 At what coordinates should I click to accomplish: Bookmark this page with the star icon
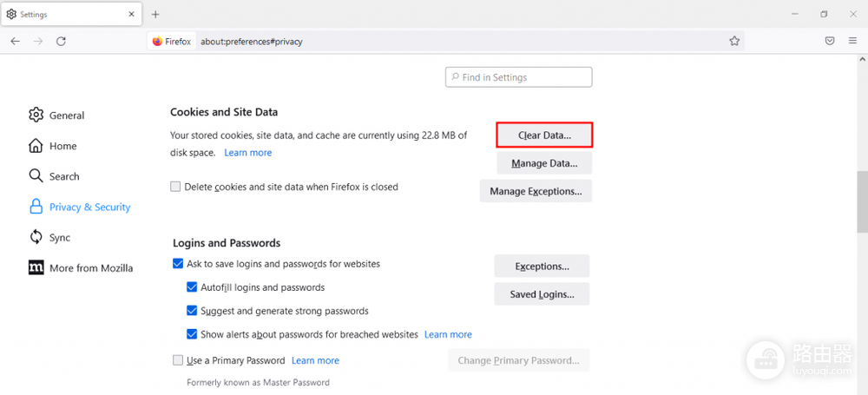click(734, 41)
